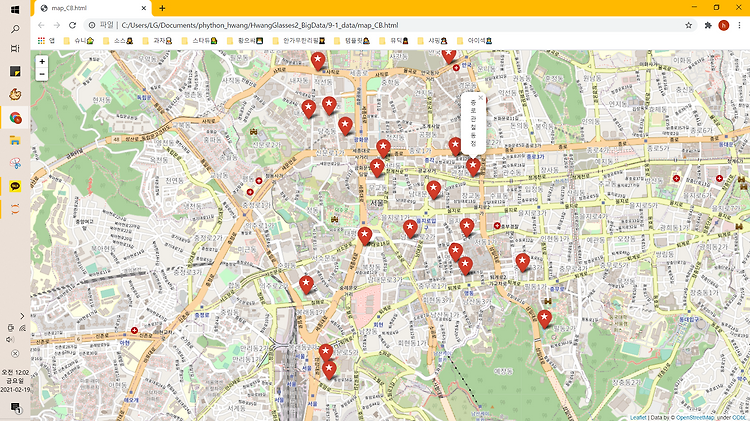Zoom out with the map minus button
Viewport: 750px width, 421px height.
click(42, 74)
